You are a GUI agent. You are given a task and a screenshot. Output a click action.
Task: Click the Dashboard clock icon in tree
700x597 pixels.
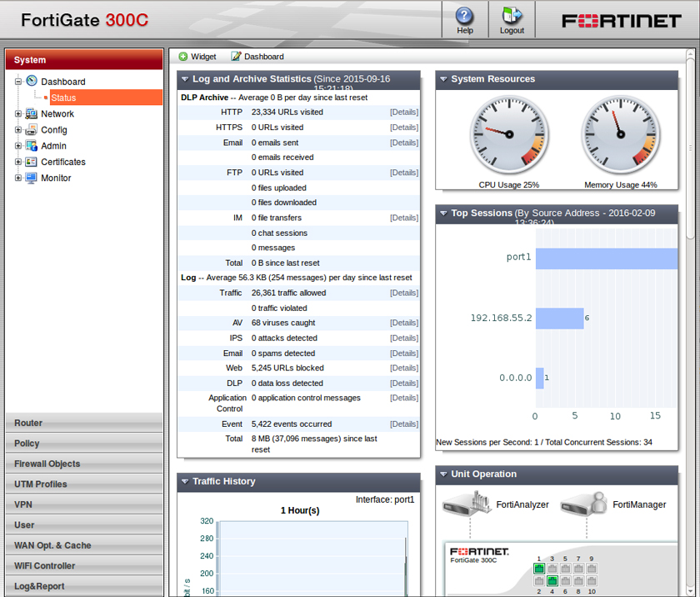tap(32, 81)
